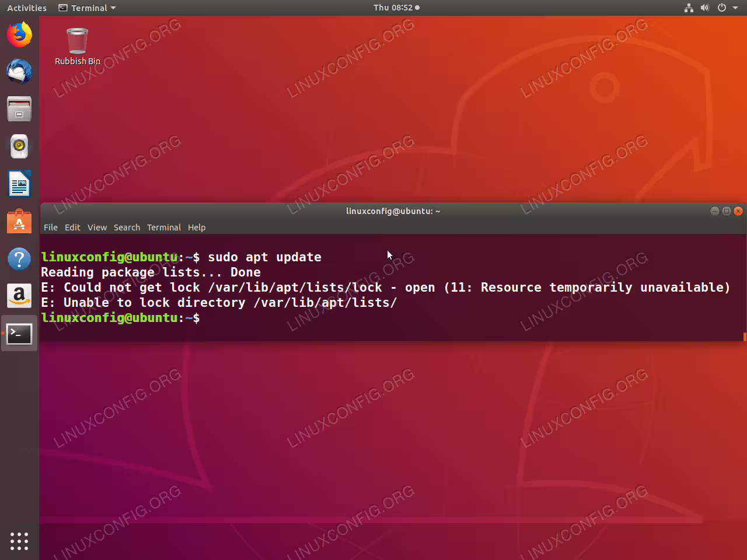The width and height of the screenshot is (747, 560).
Task: Launch Rhythmbox music player
Action: (19, 146)
